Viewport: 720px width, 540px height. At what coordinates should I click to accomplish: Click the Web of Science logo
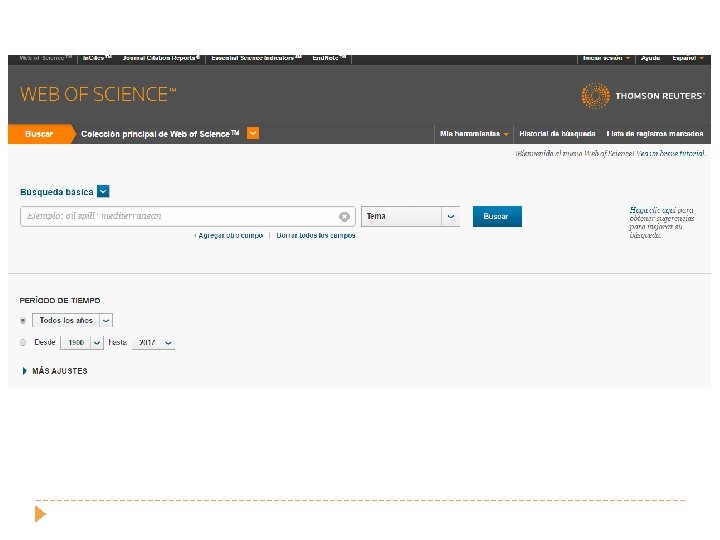[x=98, y=95]
